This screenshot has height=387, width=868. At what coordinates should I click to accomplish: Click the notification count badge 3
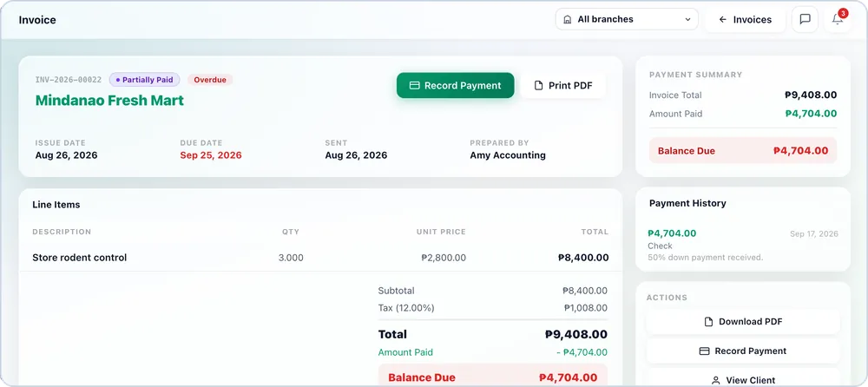[x=843, y=13]
